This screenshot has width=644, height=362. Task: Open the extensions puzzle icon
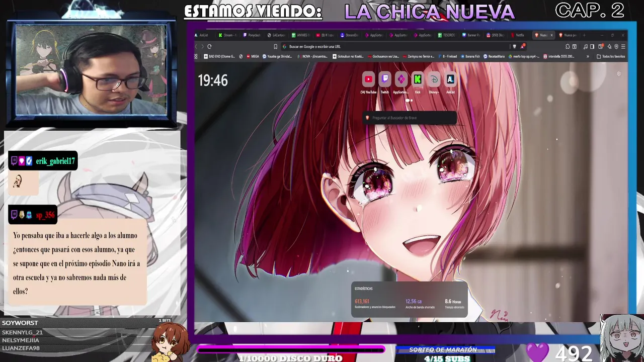click(568, 47)
